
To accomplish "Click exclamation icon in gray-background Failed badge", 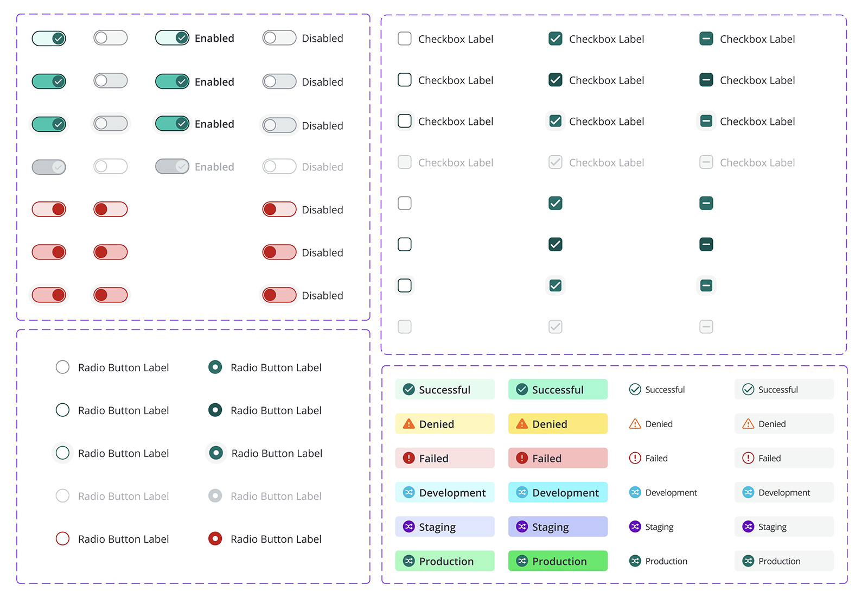I will 748,458.
